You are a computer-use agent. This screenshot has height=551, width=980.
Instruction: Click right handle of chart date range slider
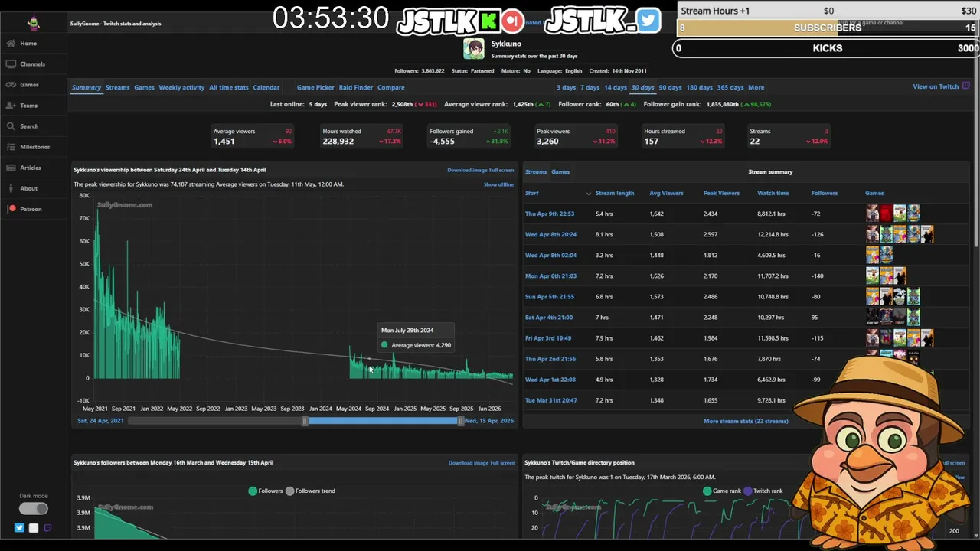point(460,421)
